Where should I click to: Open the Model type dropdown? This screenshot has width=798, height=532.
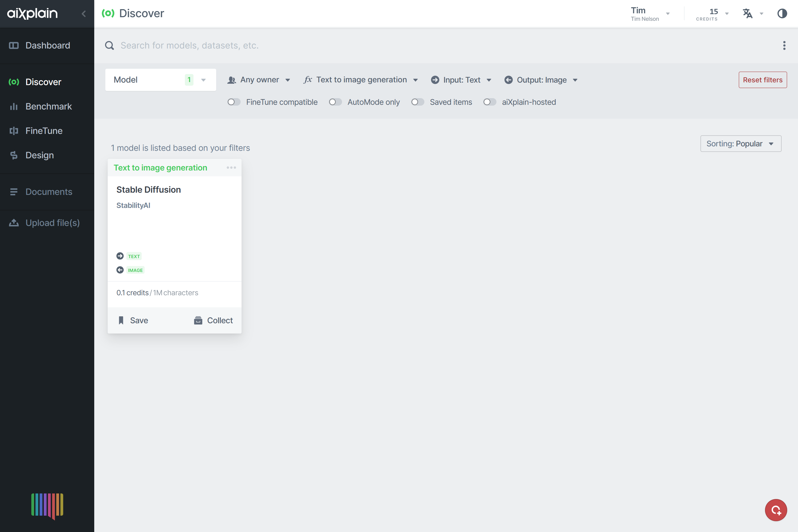[x=160, y=80]
